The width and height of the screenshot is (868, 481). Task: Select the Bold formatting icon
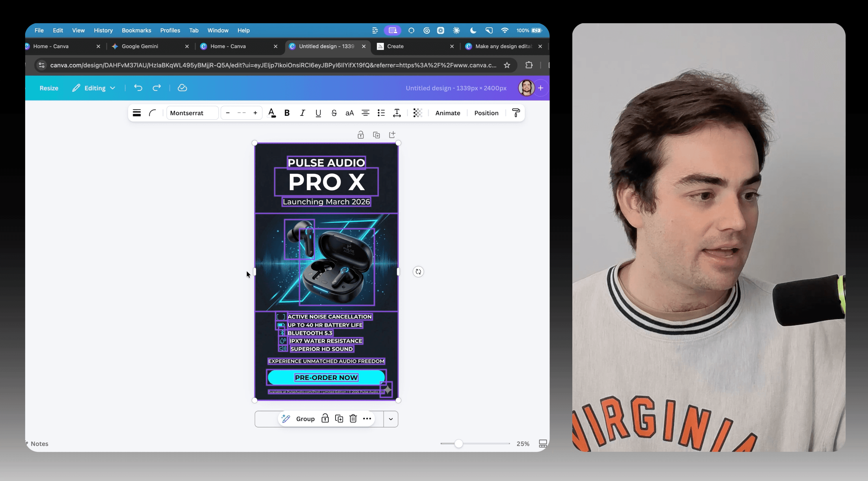(287, 113)
